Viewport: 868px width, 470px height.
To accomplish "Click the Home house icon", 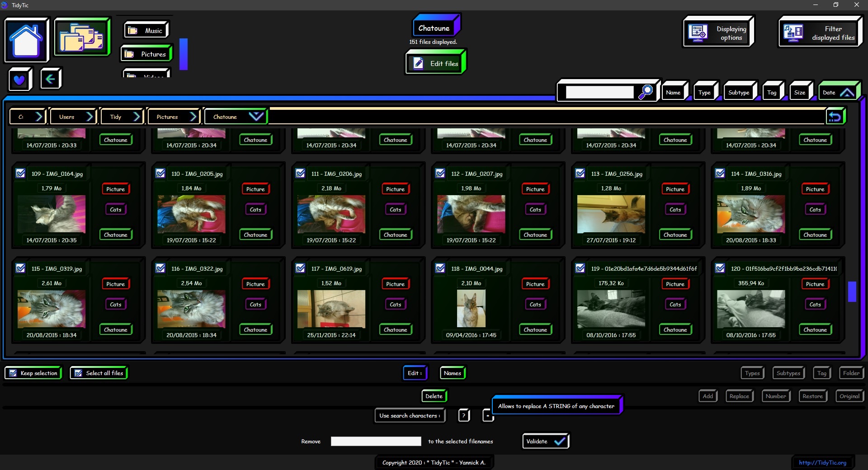I will (26, 40).
